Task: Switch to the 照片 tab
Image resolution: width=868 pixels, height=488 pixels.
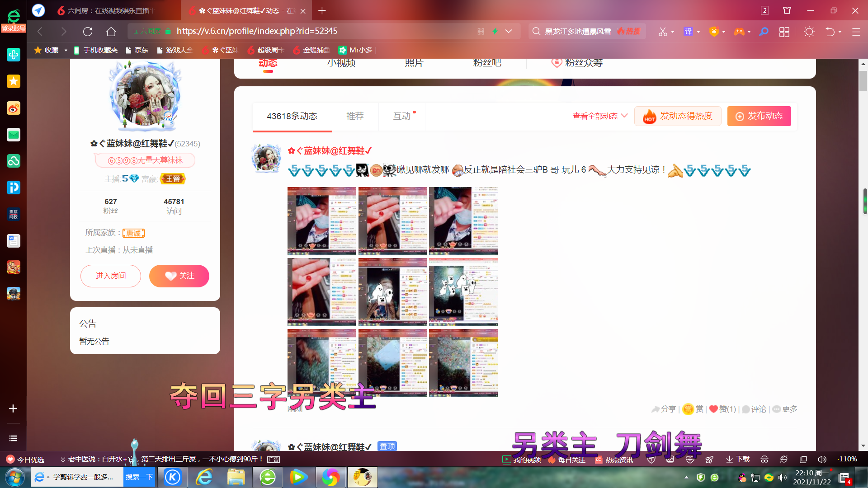Action: point(414,63)
